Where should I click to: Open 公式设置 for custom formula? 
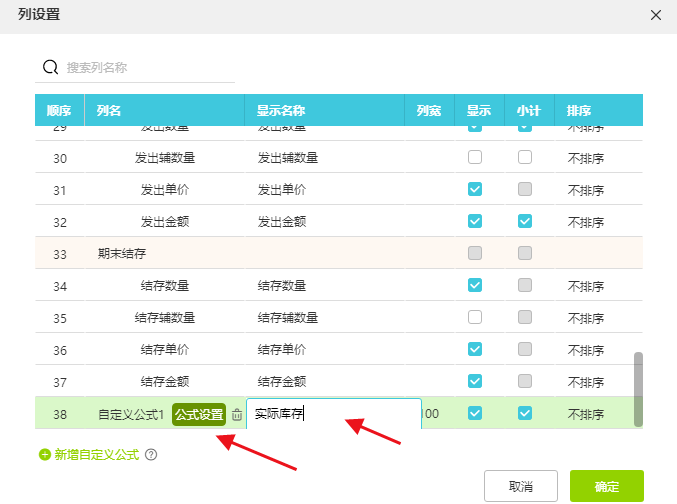pos(199,414)
